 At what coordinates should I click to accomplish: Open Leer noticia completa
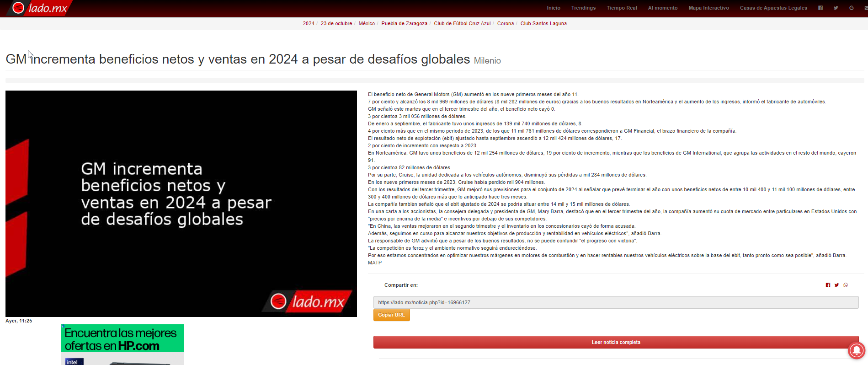616,342
